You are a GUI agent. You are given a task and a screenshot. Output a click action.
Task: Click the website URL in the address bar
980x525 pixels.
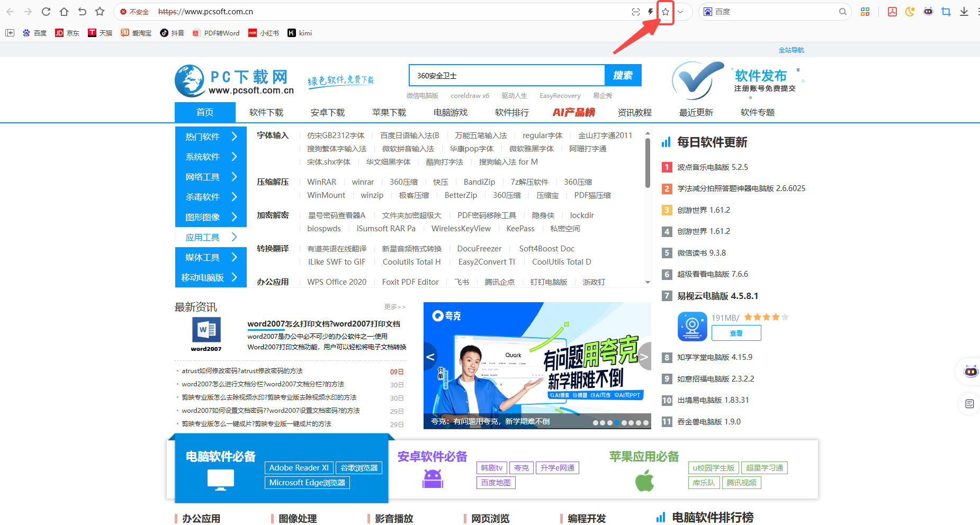(x=206, y=11)
